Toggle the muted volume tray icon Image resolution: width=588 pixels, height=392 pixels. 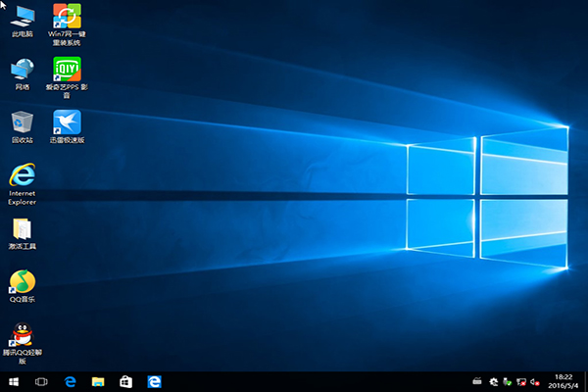point(536,381)
